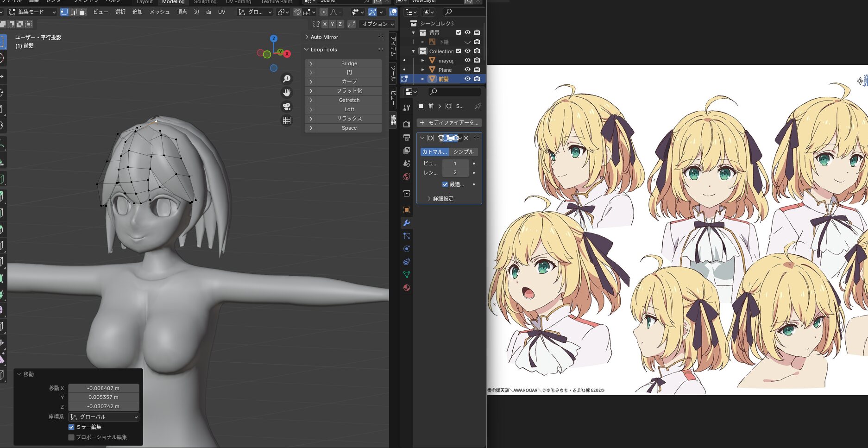Toggle Y axis mirror button
Image resolution: width=868 pixels, height=448 pixels.
[332, 24]
